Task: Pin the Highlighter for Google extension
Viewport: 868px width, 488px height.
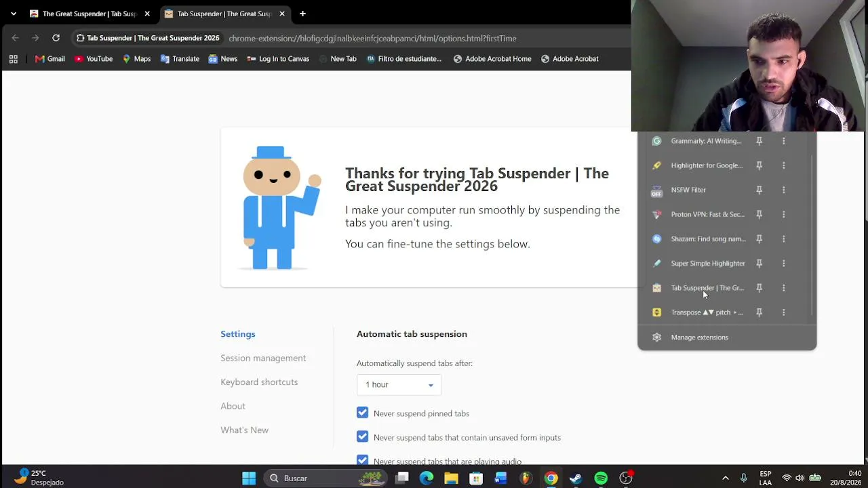Action: pyautogui.click(x=759, y=165)
